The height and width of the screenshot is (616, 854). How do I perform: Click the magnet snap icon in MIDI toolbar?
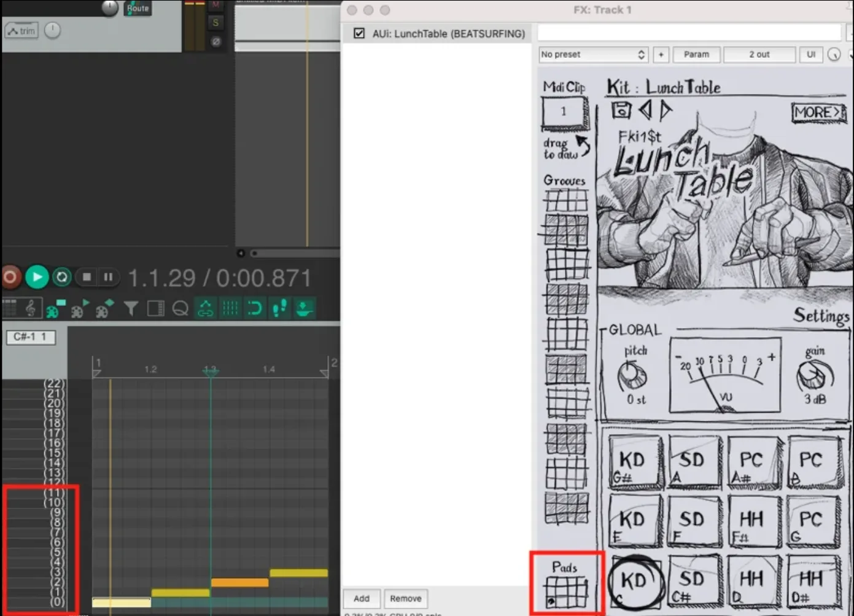coord(254,308)
